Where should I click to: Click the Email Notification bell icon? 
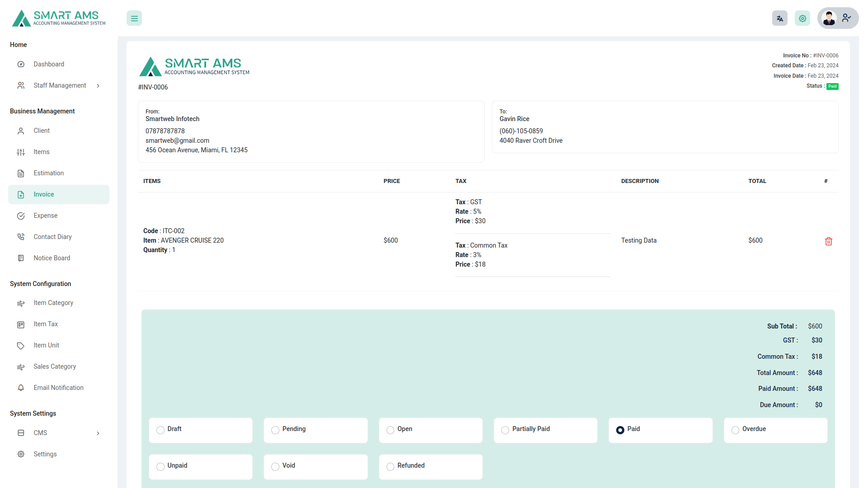coord(21,388)
